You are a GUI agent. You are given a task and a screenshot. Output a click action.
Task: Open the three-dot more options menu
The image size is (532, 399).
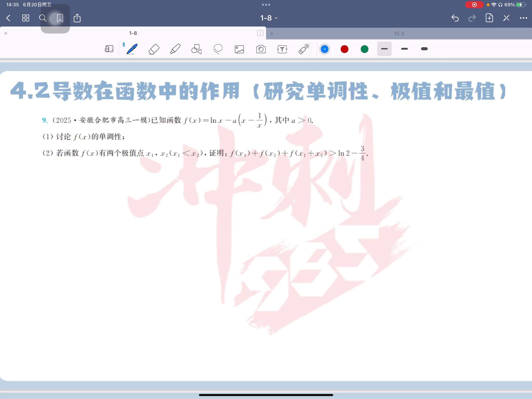tap(523, 18)
